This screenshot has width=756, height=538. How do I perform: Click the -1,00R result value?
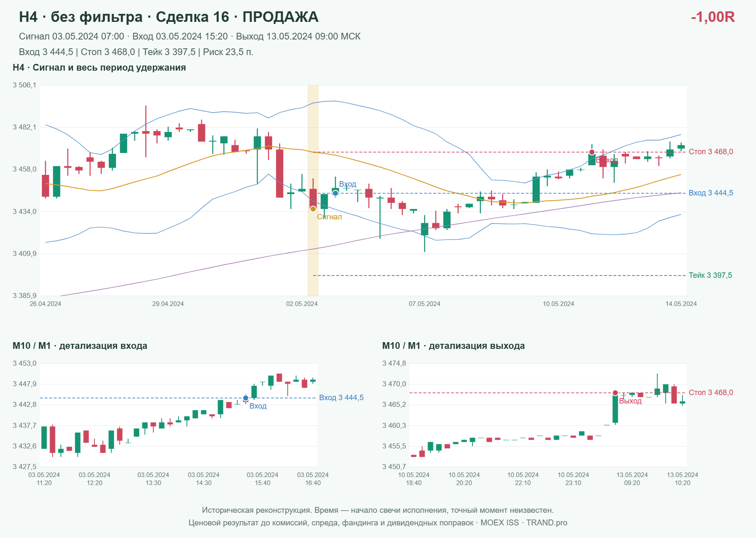[713, 17]
